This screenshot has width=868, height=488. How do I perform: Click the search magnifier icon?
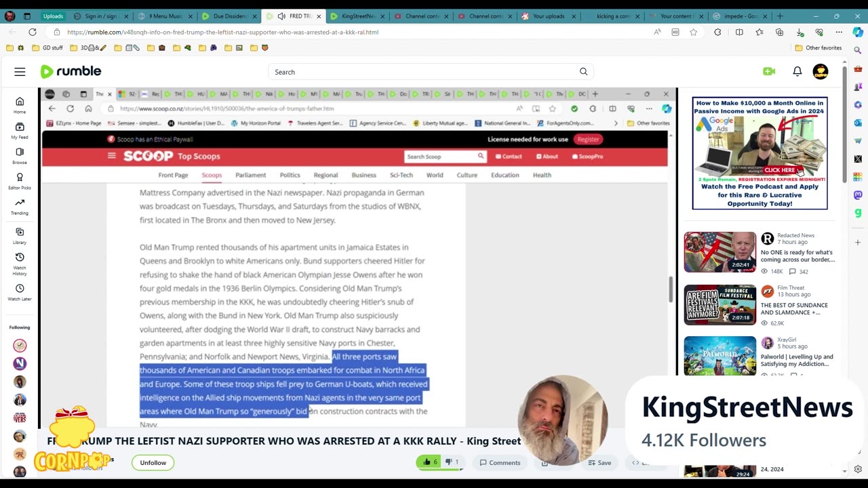(583, 72)
